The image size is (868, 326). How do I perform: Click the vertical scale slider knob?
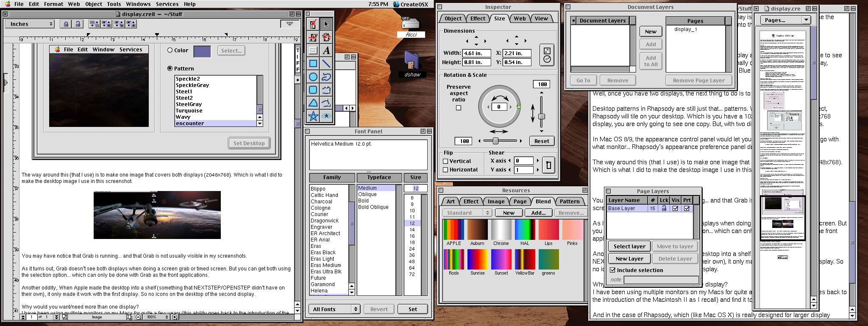click(541, 116)
